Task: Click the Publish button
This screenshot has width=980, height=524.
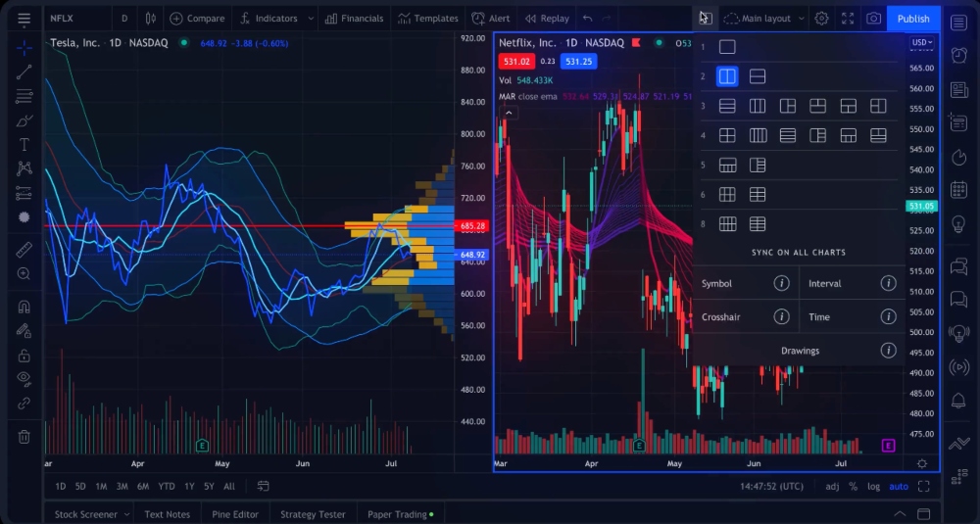Action: point(913,19)
